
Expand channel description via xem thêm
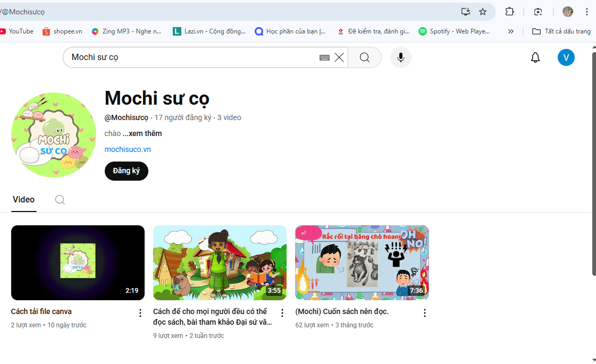[145, 133]
